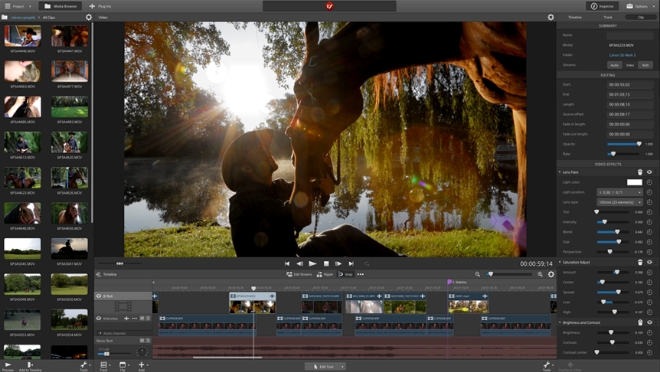The image size is (660, 372).
Task: Open the Lens type dropdown
Action: 620,202
